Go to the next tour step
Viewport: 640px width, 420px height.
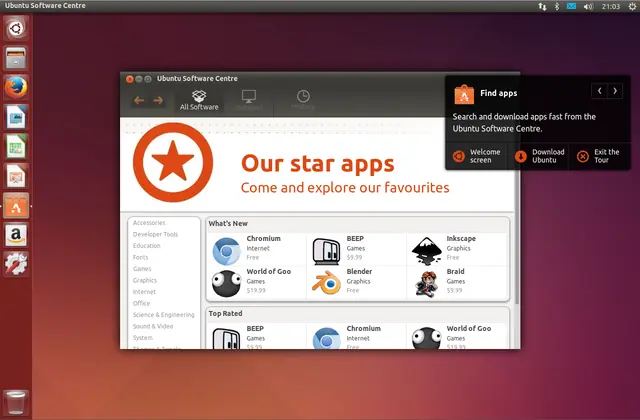pyautogui.click(x=615, y=91)
